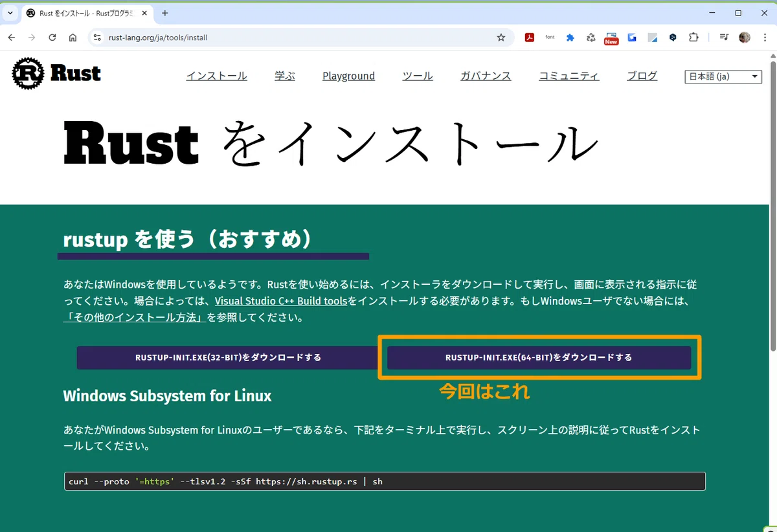777x532 pixels.
Task: Click the Windows Subsystem for Linux heading
Action: [167, 395]
